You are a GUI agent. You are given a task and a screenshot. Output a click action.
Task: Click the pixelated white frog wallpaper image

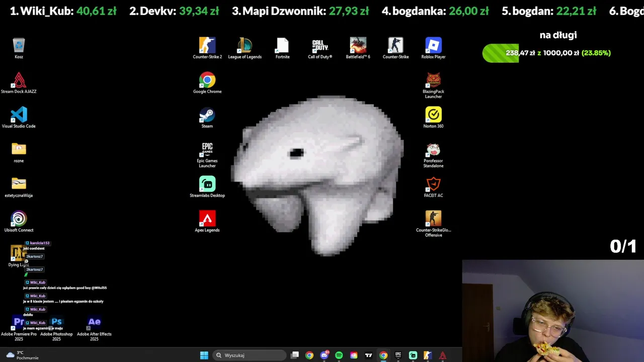click(317, 175)
